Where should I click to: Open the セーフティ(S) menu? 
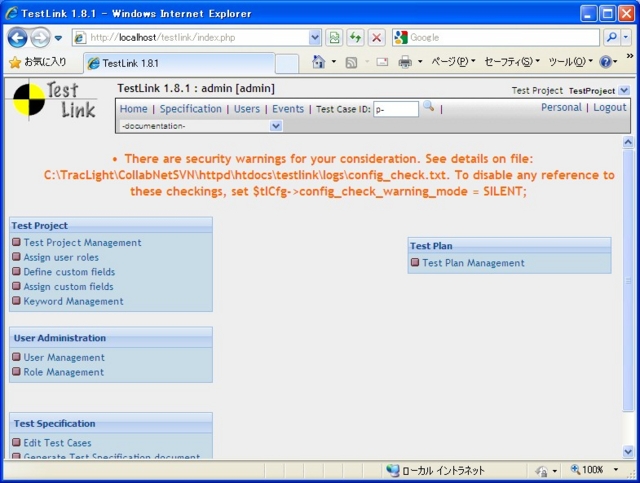(512, 62)
